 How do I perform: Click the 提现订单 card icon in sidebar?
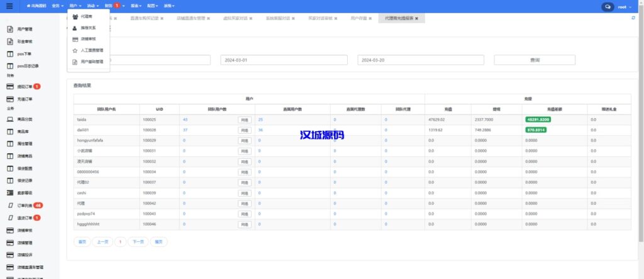[10, 87]
